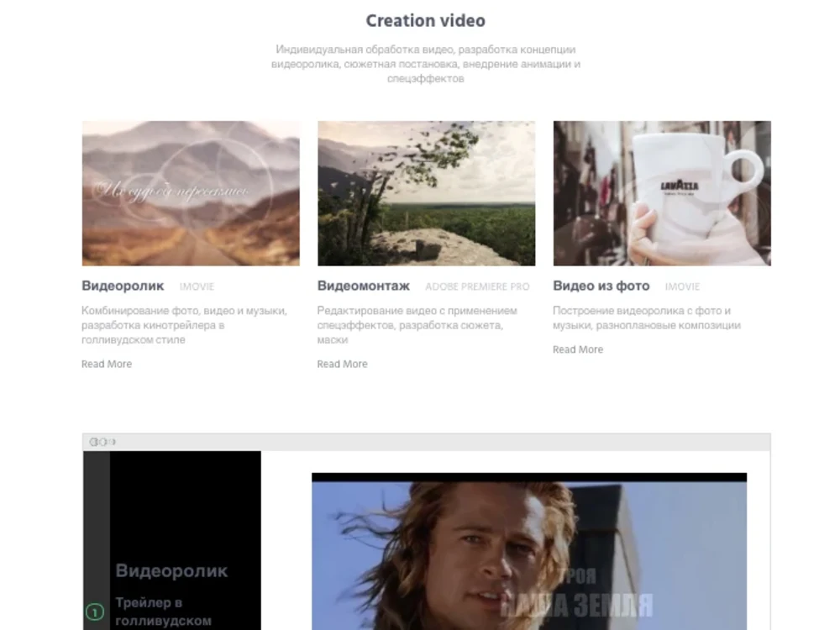Screen dimensions: 840x630
Task: Click the Видеоролик card title
Action: [x=123, y=286]
